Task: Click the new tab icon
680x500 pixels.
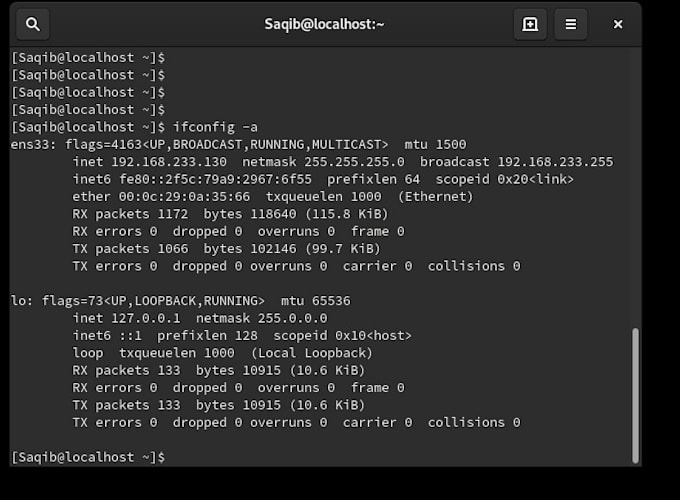Action: tap(530, 24)
